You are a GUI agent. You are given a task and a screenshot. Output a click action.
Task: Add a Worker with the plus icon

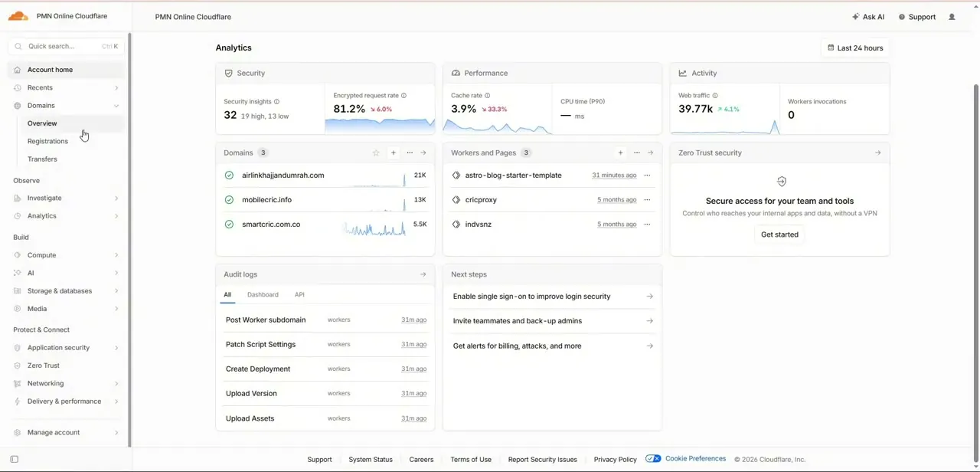(621, 152)
